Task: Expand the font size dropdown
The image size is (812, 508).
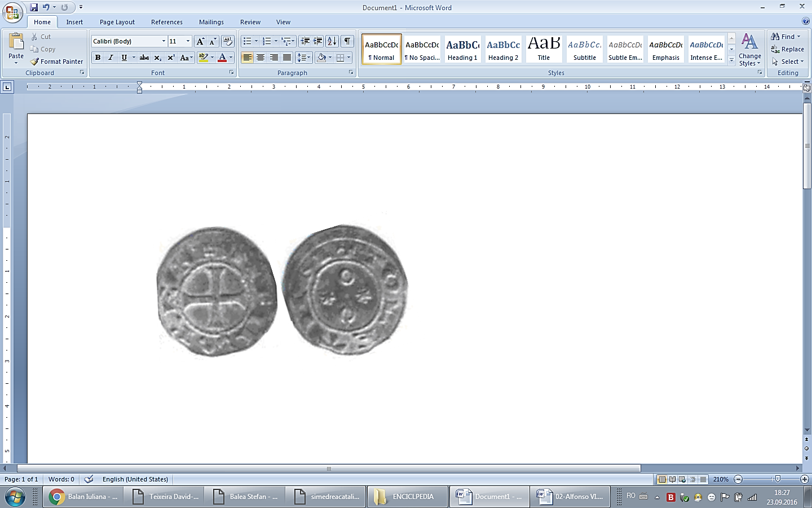Action: point(188,41)
